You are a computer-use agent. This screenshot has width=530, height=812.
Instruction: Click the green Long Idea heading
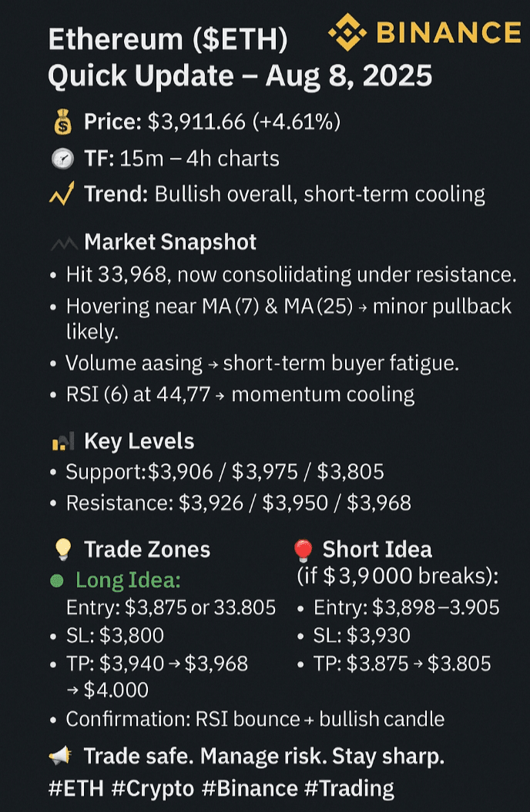(128, 580)
